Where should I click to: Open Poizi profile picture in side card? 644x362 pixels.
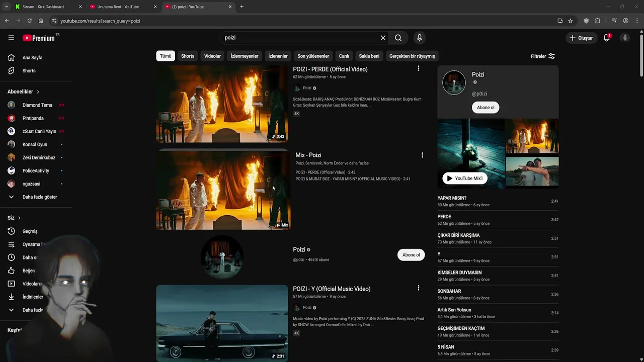click(x=454, y=82)
